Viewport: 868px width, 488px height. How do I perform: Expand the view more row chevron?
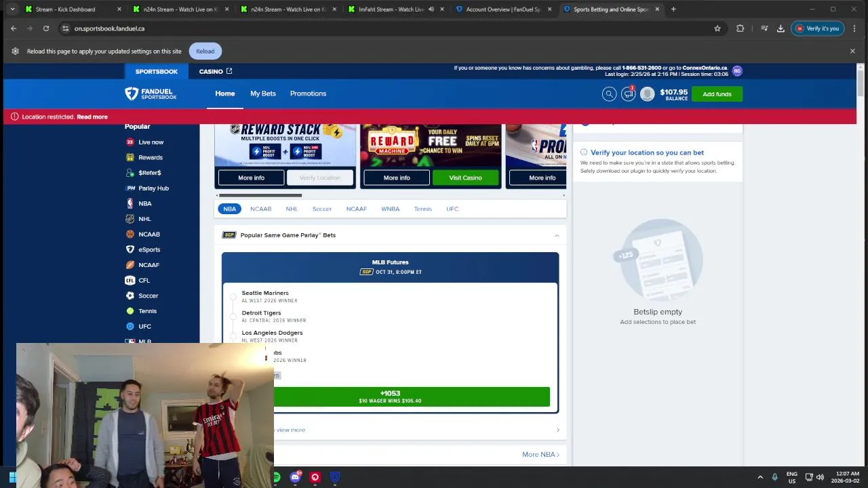tap(558, 430)
